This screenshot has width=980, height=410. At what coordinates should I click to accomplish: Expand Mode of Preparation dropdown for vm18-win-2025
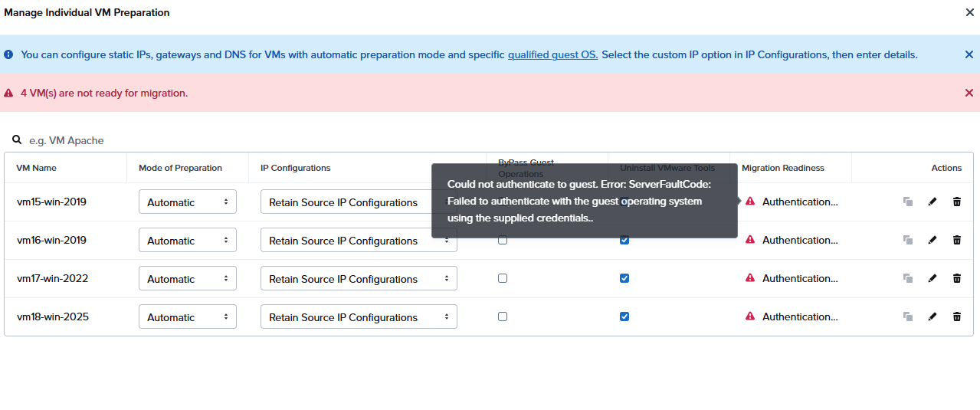point(188,317)
